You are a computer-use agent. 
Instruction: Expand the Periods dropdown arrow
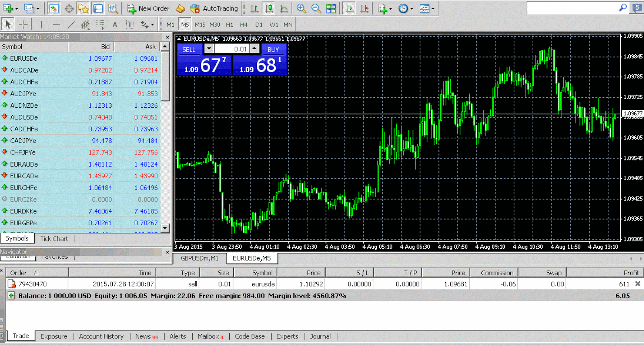point(411,8)
